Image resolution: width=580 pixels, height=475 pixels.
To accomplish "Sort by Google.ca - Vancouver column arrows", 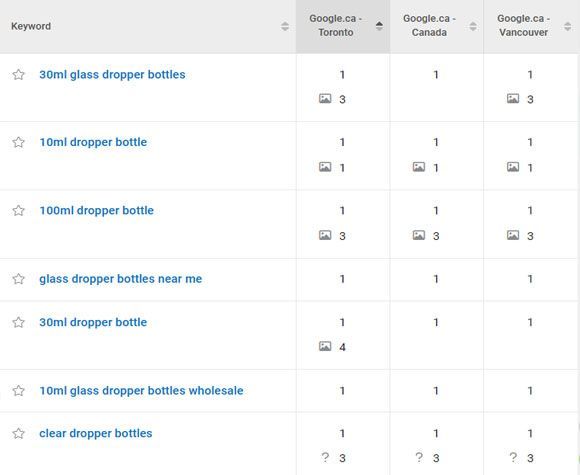I will point(567,26).
